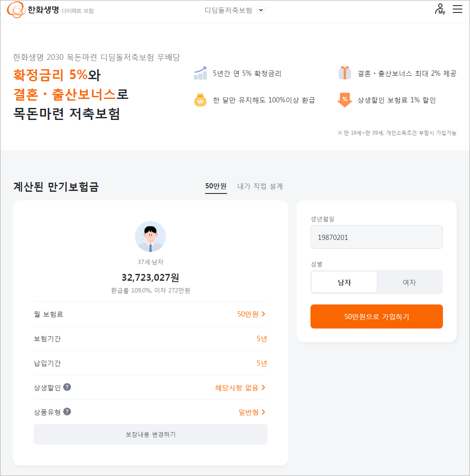Open the hamburger menu

click(x=457, y=9)
